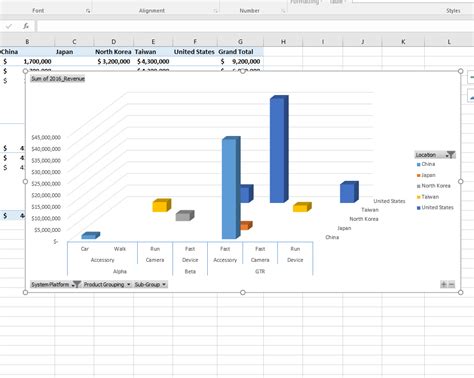
Task: Click the chart expand plus button
Action: (x=444, y=284)
